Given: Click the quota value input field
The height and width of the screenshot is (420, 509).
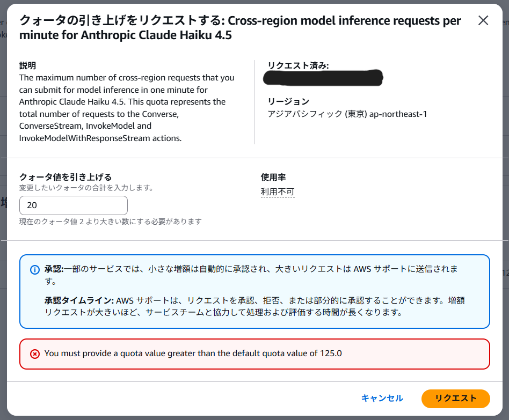Looking at the screenshot, I should pos(74,205).
